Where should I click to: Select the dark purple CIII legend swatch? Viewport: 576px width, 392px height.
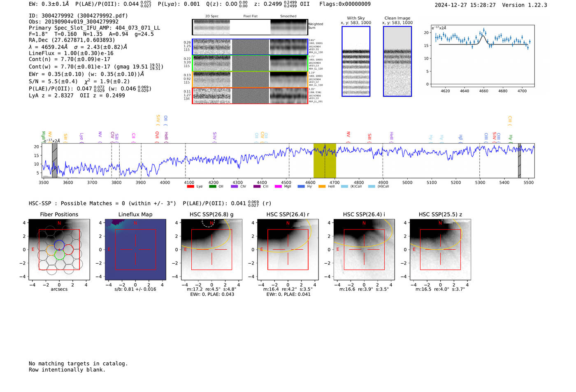(x=257, y=187)
